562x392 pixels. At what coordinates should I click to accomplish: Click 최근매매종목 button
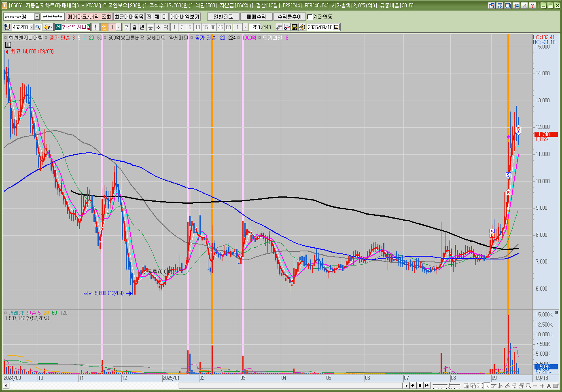(x=129, y=17)
